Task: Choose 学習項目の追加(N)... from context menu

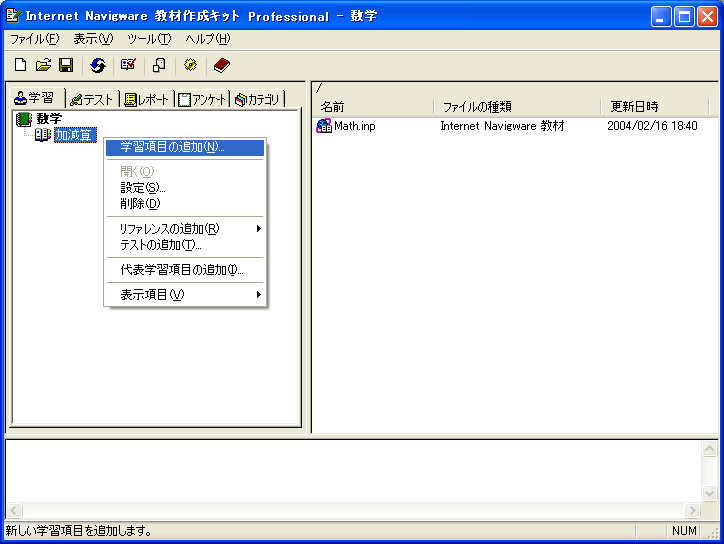Action: (x=185, y=147)
